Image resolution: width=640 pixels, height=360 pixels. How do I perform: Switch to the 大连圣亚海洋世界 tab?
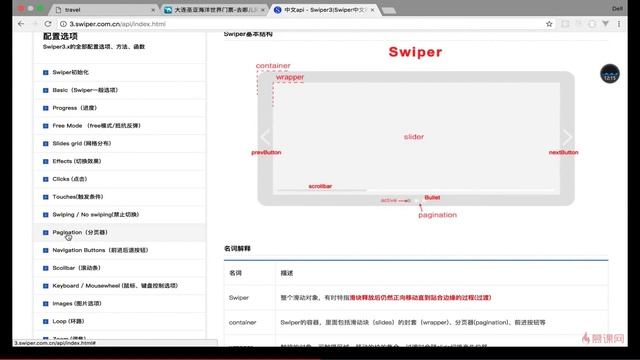point(214,9)
